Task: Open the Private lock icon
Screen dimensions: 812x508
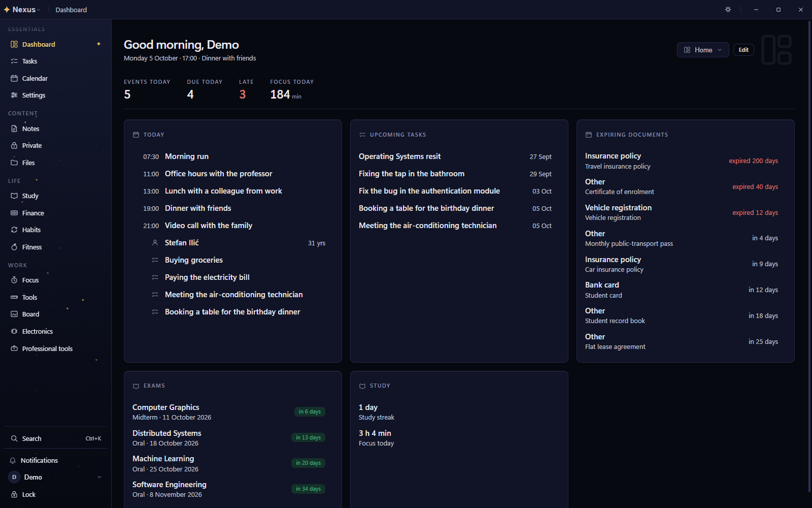Action: click(14, 145)
